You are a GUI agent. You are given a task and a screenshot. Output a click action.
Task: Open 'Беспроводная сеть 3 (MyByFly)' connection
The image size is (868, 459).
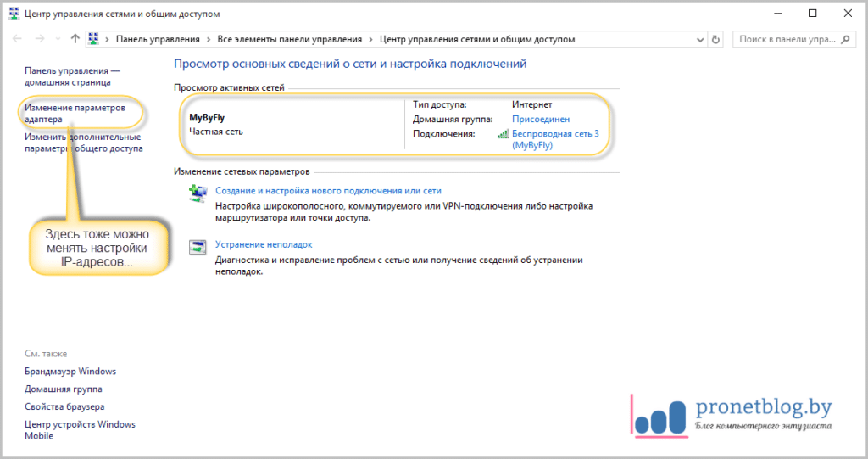555,139
